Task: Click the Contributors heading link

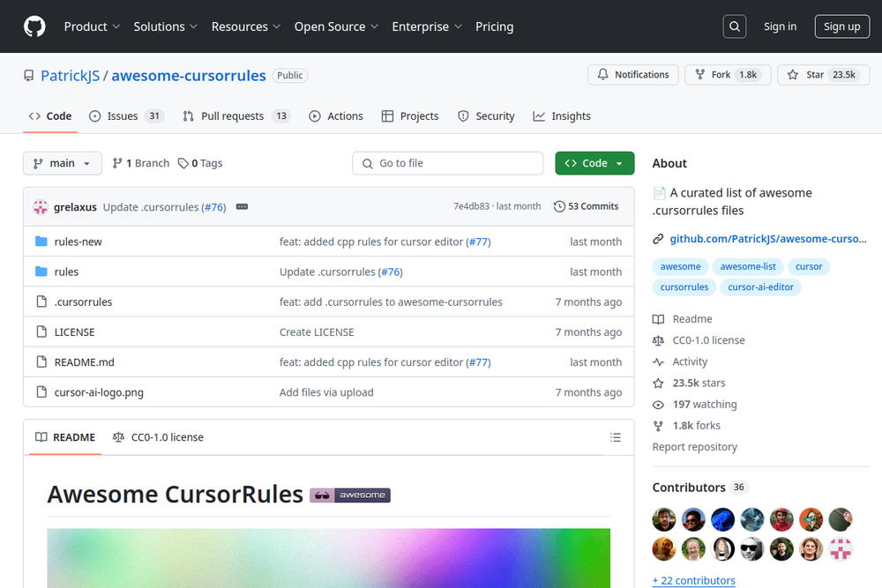Action: click(x=689, y=488)
